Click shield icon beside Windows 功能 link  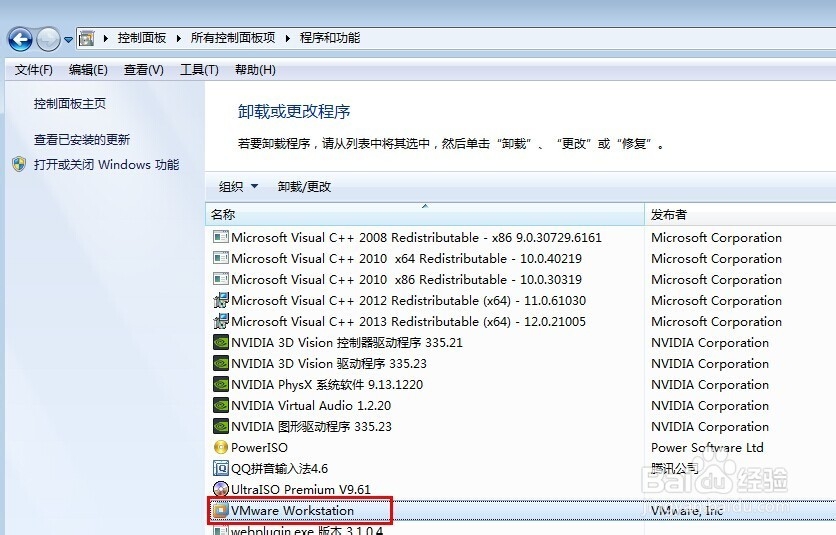(19, 164)
